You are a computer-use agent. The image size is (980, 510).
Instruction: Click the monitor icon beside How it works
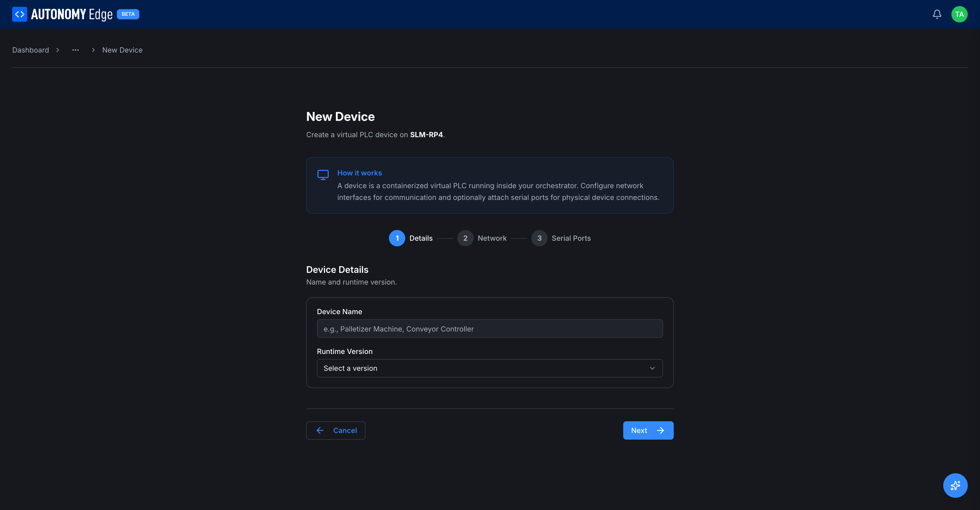coord(323,175)
